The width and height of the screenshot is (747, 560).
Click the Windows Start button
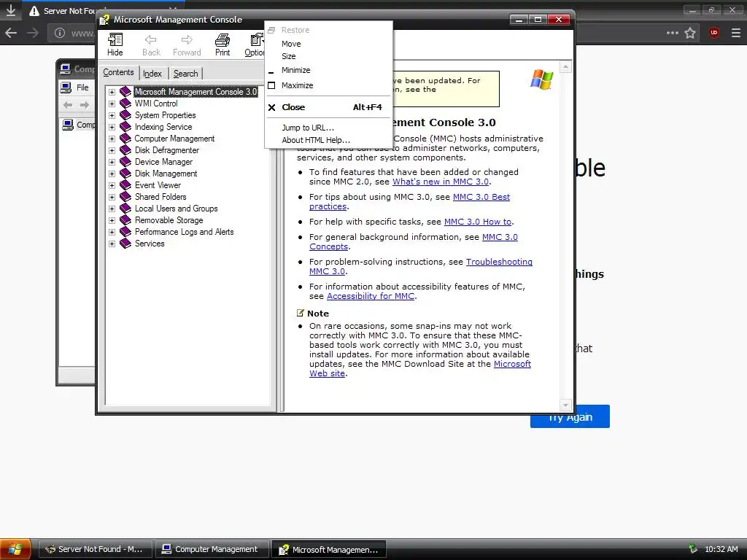(15, 549)
